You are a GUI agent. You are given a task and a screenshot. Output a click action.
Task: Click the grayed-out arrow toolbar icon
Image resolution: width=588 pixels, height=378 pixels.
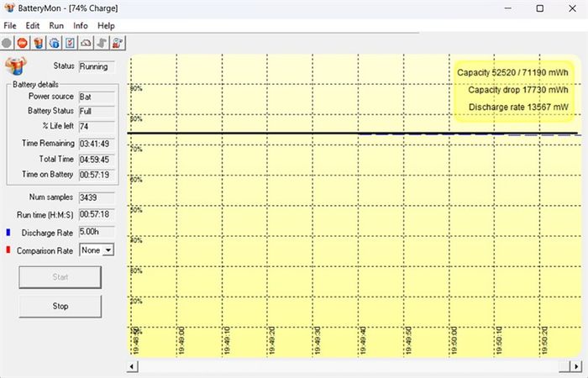coord(101,42)
